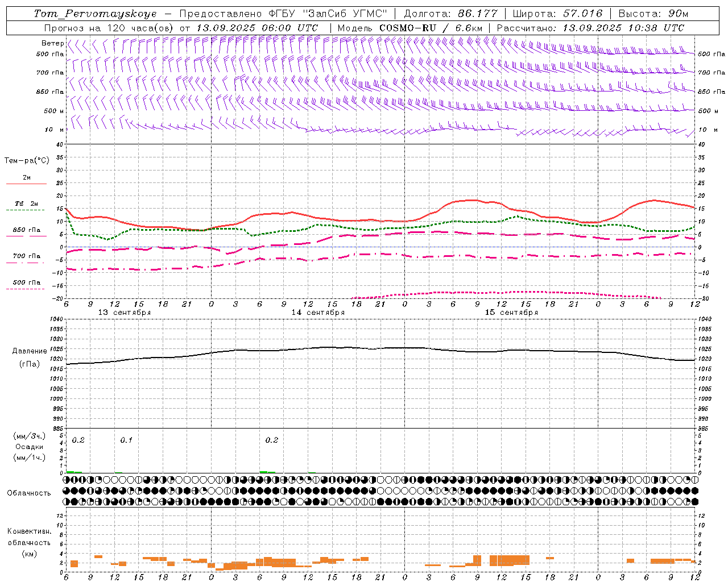The image size is (728, 582).
Task: Select the provider text ФГБУ "ЗапСиб УГМС"
Action: click(328, 14)
